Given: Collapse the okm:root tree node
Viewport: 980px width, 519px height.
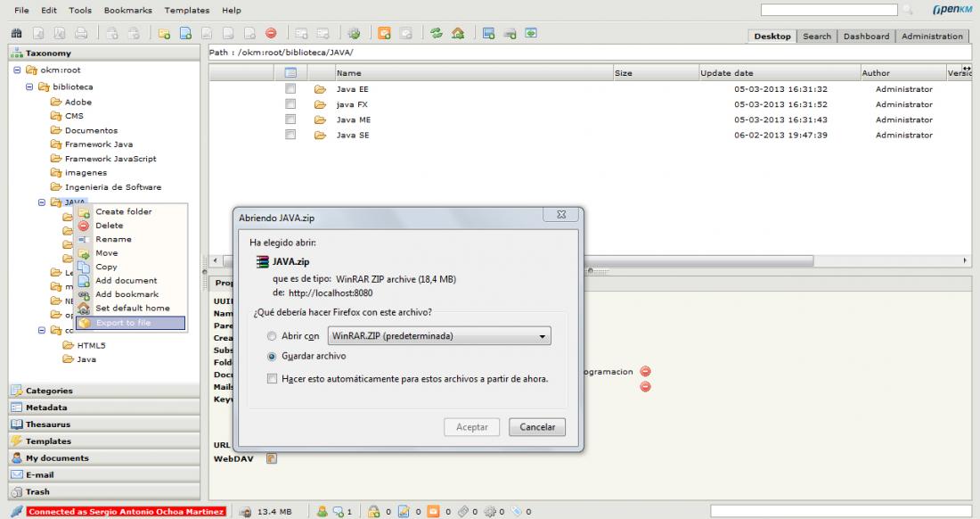Looking at the screenshot, I should [19, 70].
